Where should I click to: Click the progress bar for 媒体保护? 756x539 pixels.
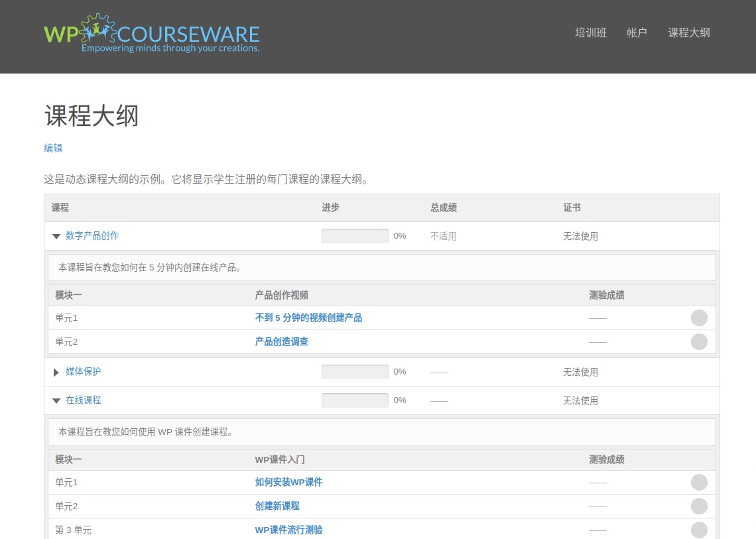(355, 372)
